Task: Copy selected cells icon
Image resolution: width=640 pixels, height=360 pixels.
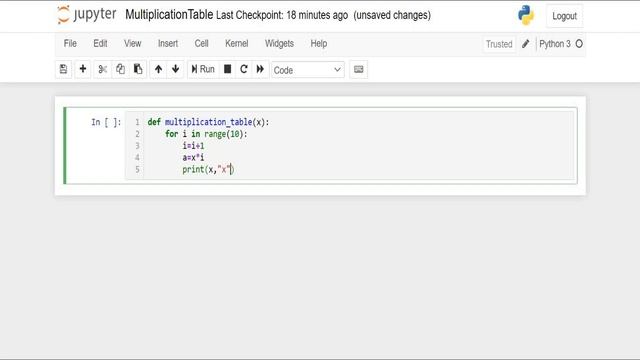Action: click(120, 69)
